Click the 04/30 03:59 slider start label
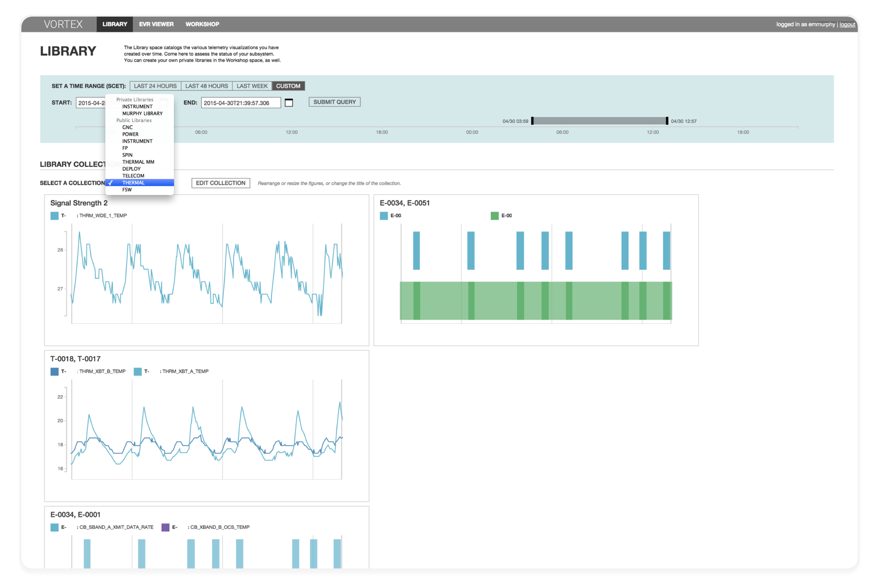The image size is (875, 588). coord(515,121)
